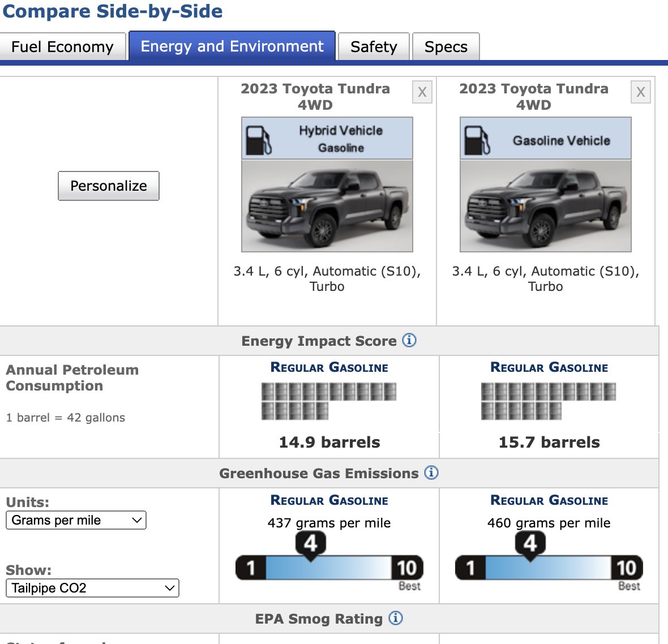Image resolution: width=668 pixels, height=644 pixels.
Task: Open the Energy Impact Score info icon
Action: tap(409, 340)
